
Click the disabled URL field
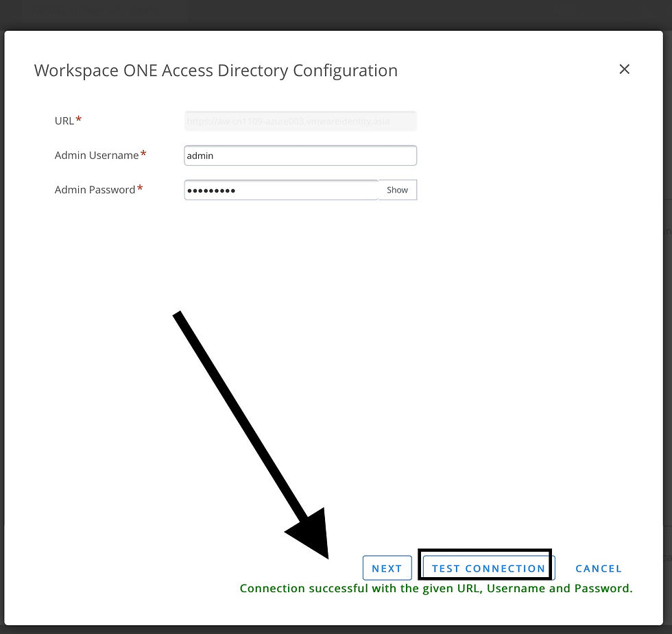click(x=300, y=121)
